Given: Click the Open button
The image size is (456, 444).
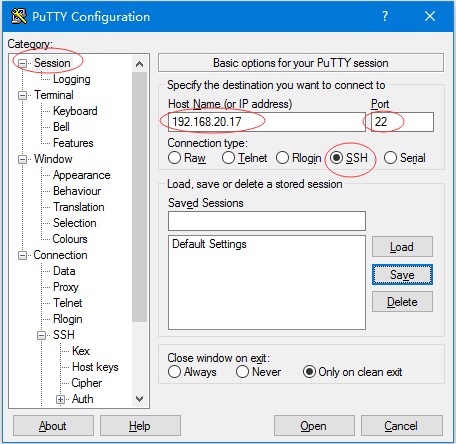Looking at the screenshot, I should (314, 426).
